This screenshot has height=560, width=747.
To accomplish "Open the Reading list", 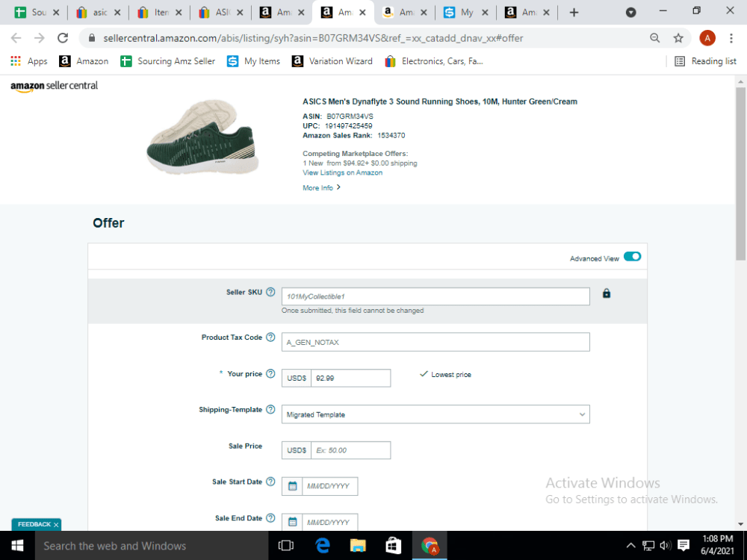I will coord(706,61).
